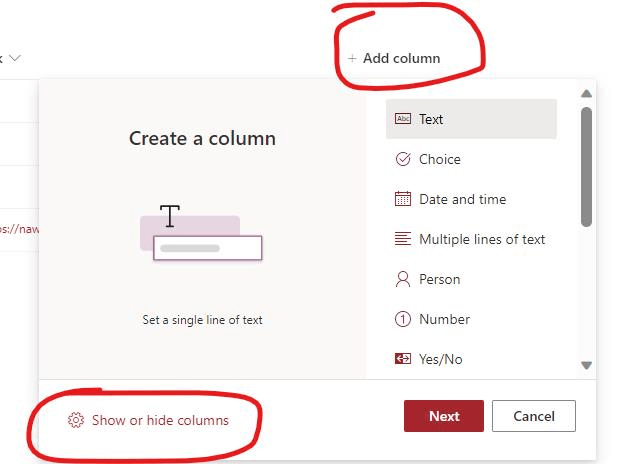
Task: Click the Choice checkmark icon
Action: pos(403,159)
